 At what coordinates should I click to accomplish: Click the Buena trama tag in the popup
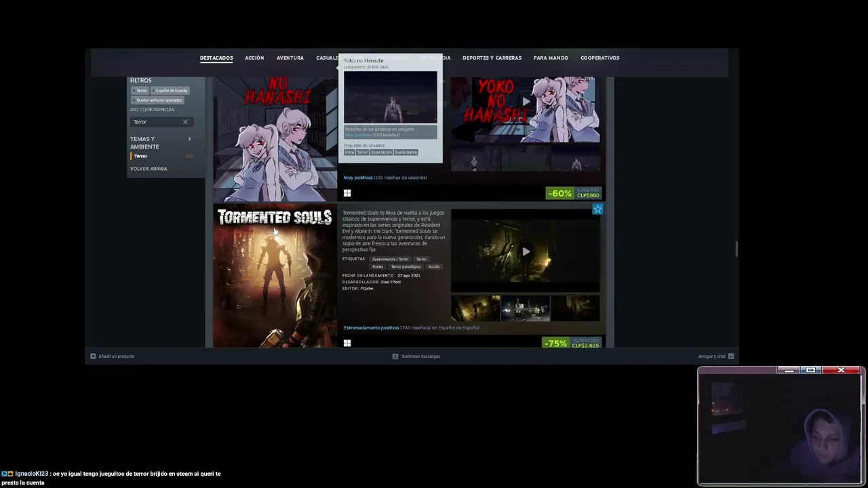coord(406,152)
